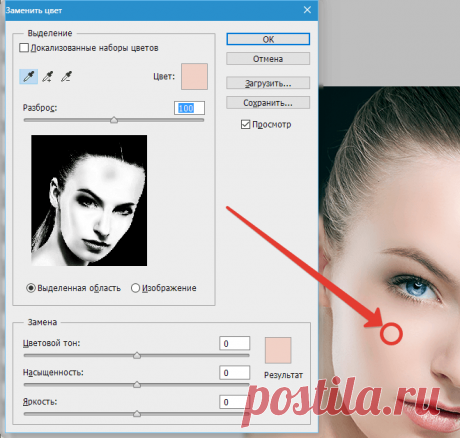Select the Subtract from Sample eyedropper
This screenshot has width=460, height=438.
[x=67, y=77]
